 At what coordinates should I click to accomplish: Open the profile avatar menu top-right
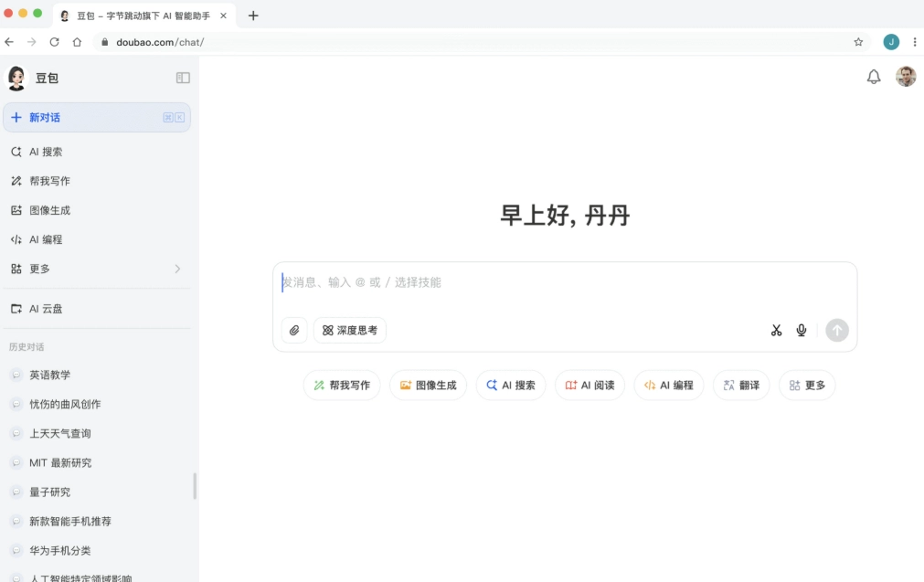click(x=906, y=77)
